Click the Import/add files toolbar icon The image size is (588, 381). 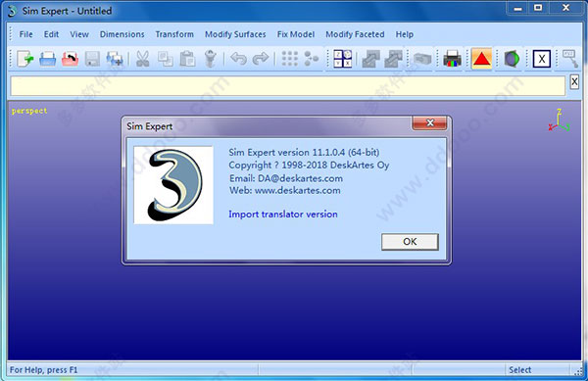(x=115, y=59)
